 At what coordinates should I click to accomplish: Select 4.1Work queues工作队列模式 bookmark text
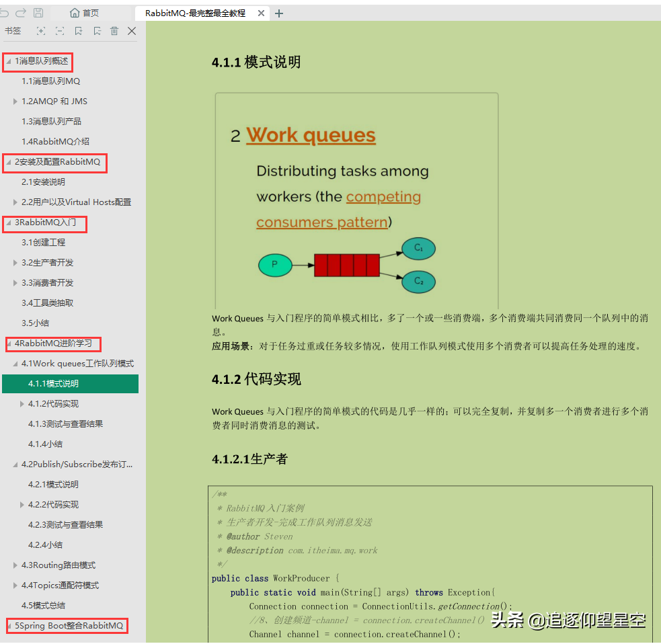coord(77,364)
